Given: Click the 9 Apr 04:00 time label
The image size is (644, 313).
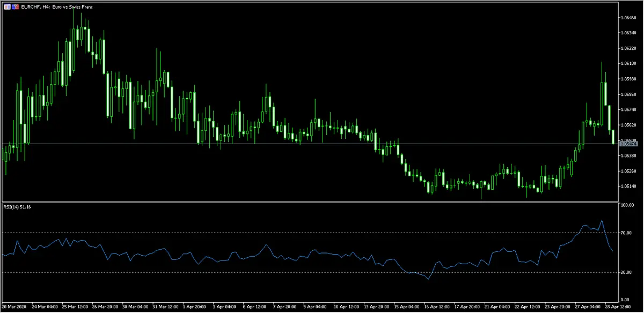Looking at the screenshot, I should pos(314,308).
